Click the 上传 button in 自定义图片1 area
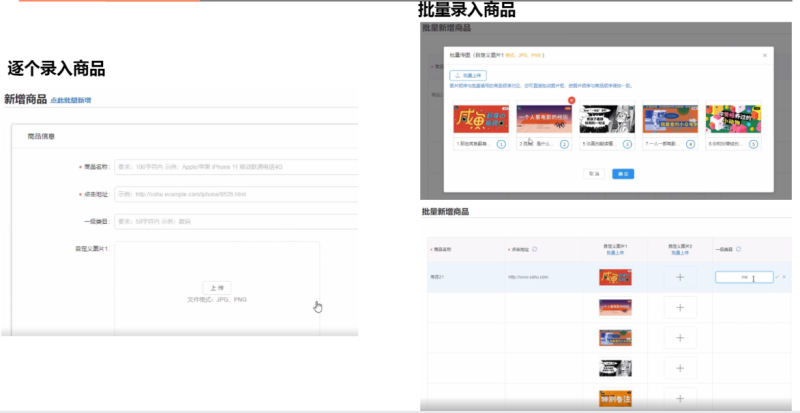Image resolution: width=800 pixels, height=413 pixels. [x=217, y=287]
